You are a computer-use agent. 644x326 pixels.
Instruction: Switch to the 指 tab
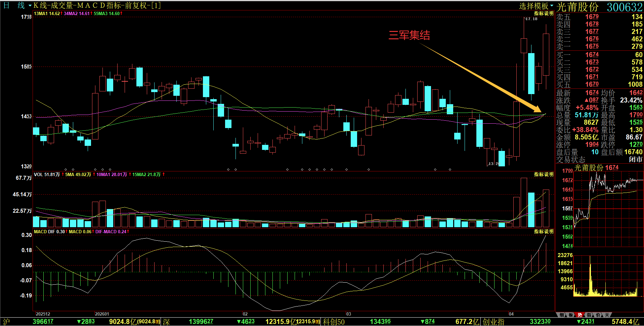(589, 315)
